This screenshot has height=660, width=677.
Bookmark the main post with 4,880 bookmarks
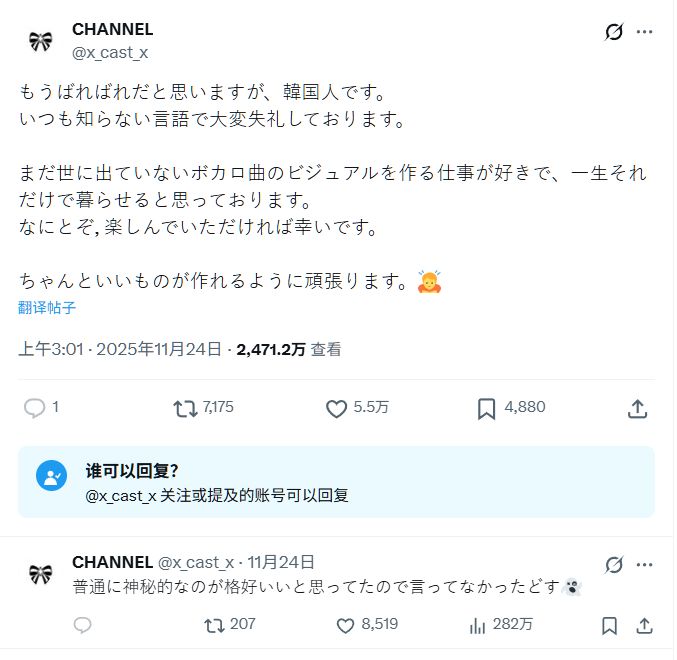click(487, 408)
